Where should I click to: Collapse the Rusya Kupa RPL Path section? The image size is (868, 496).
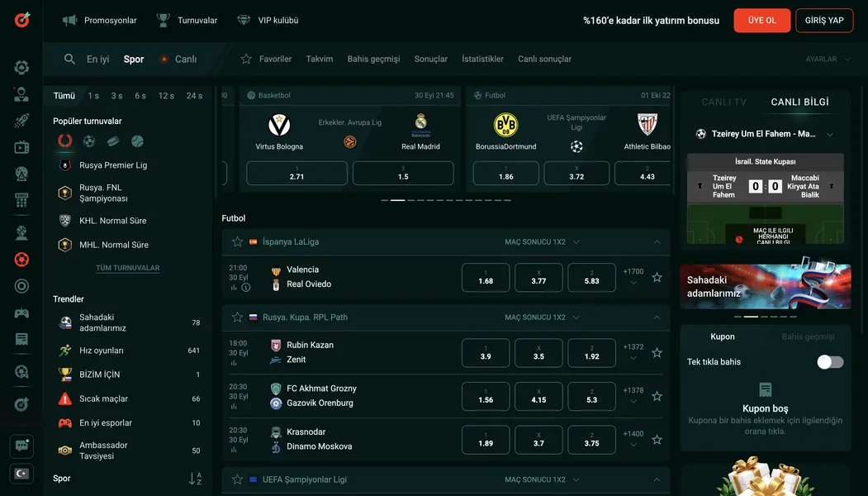[x=657, y=317]
